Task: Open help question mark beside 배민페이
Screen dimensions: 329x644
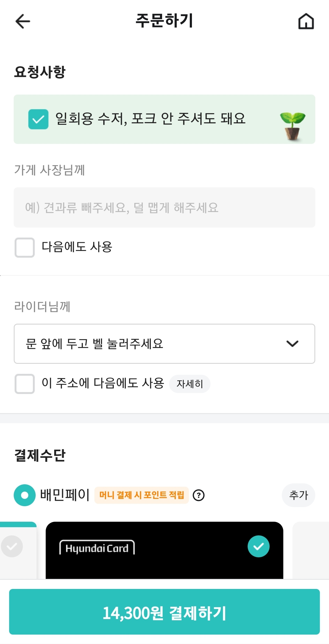Action: (x=199, y=495)
